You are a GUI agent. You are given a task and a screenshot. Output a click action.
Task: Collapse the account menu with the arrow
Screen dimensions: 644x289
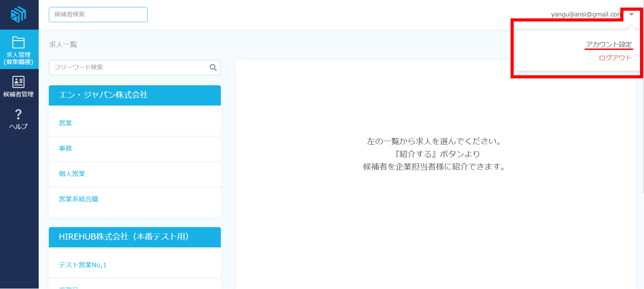click(632, 14)
